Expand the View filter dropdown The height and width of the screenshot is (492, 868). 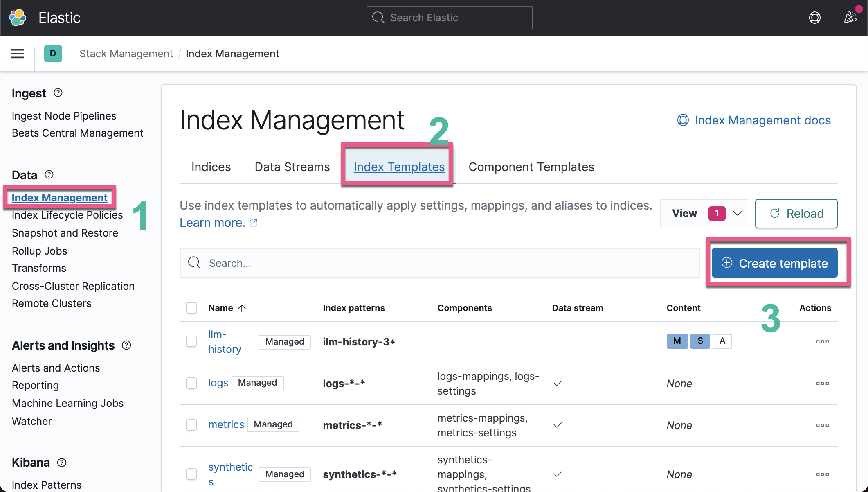[705, 213]
